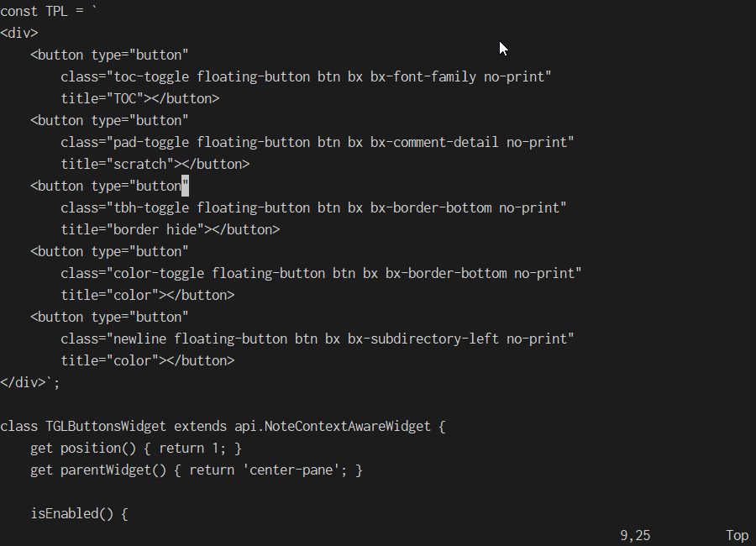
Task: Click the closing </div> tag line
Action: point(30,382)
